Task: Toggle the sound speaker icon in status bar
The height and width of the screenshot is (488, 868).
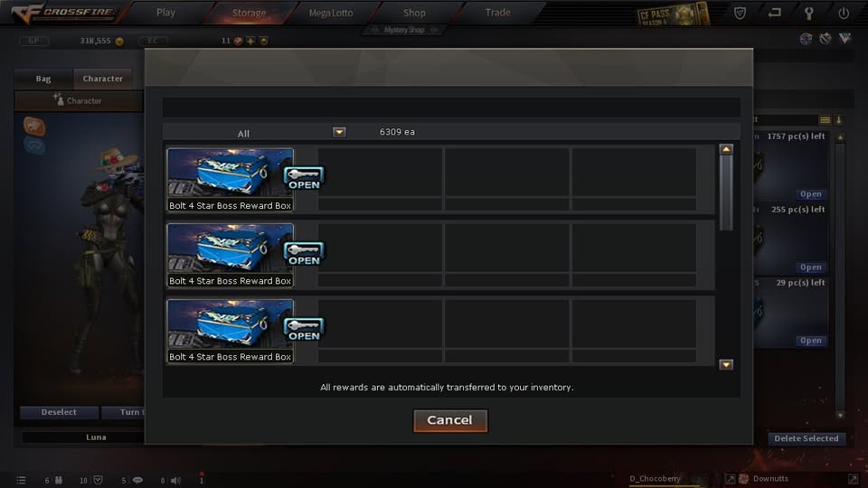Action: (175, 480)
